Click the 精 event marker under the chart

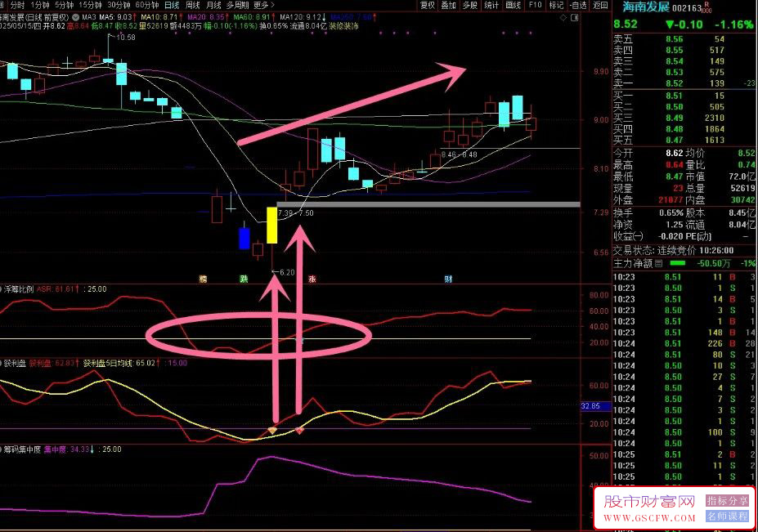(x=203, y=279)
